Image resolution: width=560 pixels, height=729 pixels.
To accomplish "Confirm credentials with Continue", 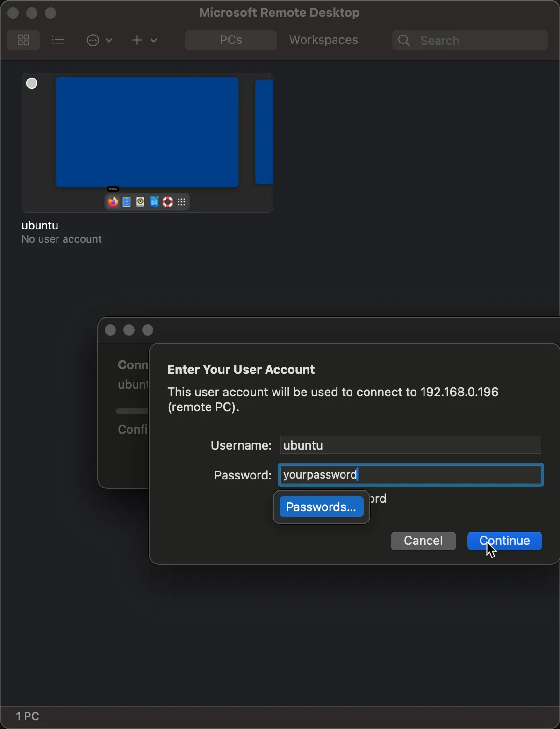I will (505, 541).
